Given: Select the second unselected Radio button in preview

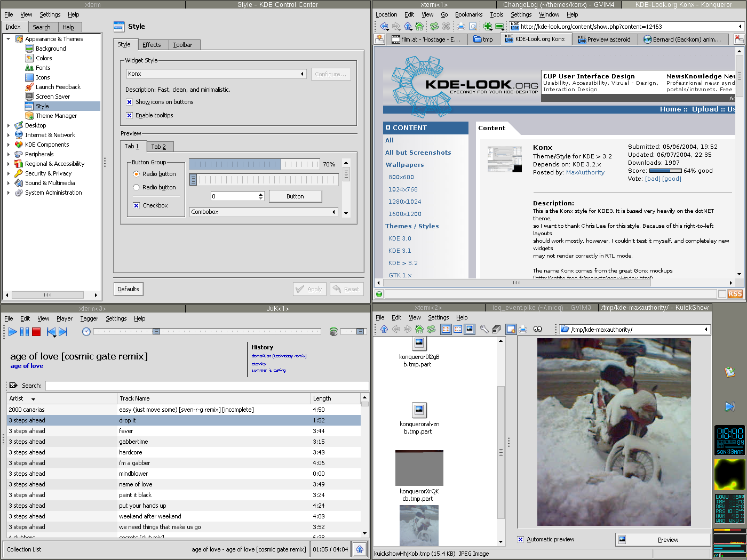Looking at the screenshot, I should pos(137,187).
